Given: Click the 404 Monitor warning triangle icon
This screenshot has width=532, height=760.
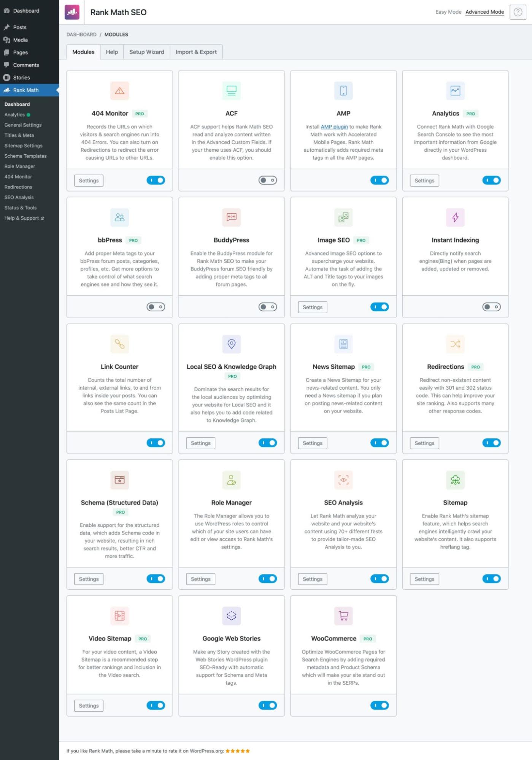Looking at the screenshot, I should pos(119,90).
